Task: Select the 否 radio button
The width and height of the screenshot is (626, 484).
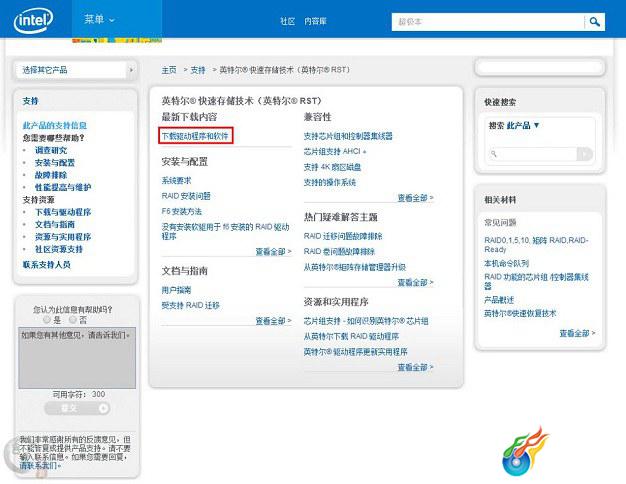Action: tap(73, 319)
